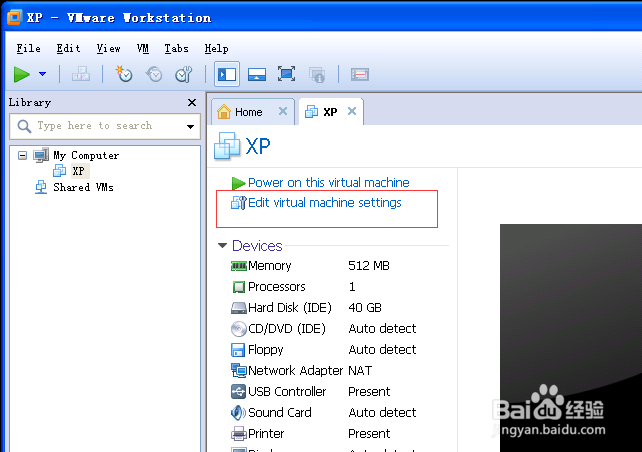642x452 pixels.
Task: Open the View menu
Action: coord(108,49)
